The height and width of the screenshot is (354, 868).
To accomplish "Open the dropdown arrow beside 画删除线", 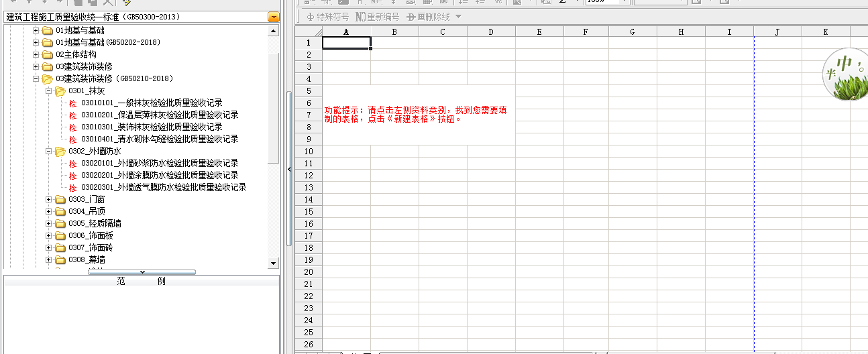I will 458,17.
